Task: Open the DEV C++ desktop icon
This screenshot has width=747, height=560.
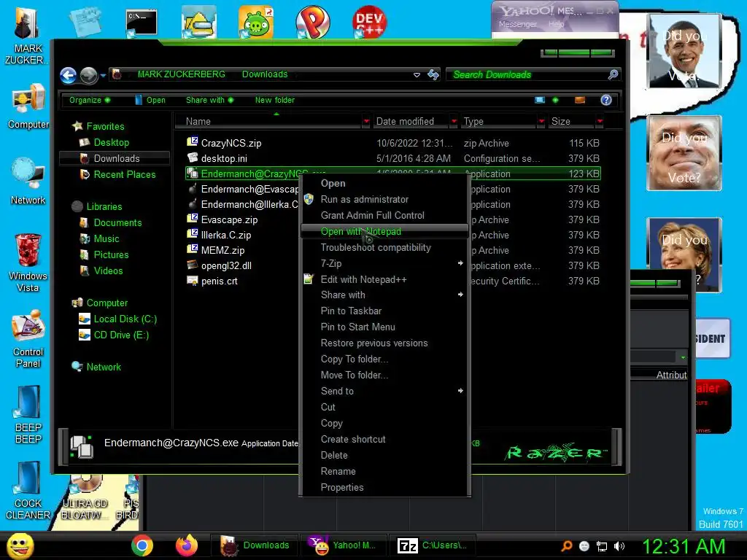Action: click(369, 22)
